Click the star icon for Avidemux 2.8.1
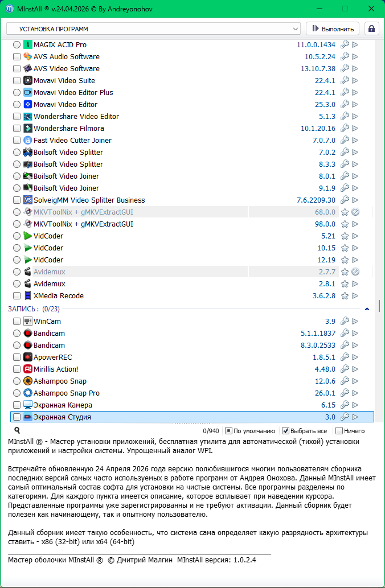 tap(345, 284)
